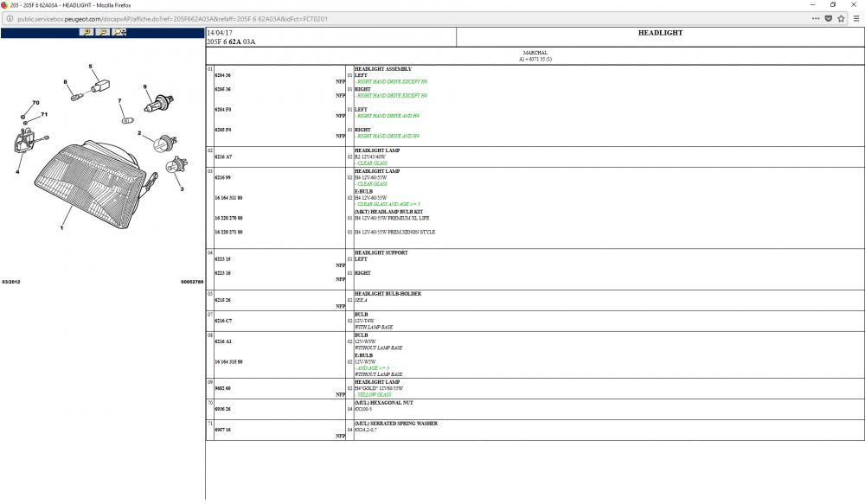Click part number 6223 15
The height and width of the screenshot is (504, 865).
tap(223, 258)
